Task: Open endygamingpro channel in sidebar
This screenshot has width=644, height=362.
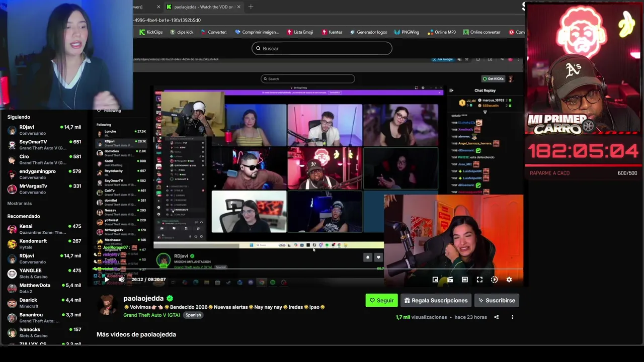Action: click(44, 174)
